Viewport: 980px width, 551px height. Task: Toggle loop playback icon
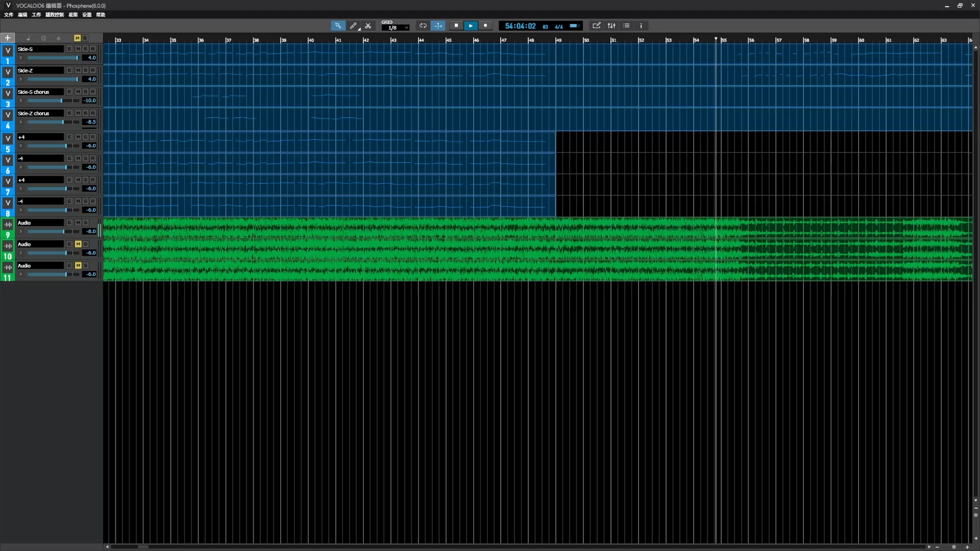click(423, 26)
